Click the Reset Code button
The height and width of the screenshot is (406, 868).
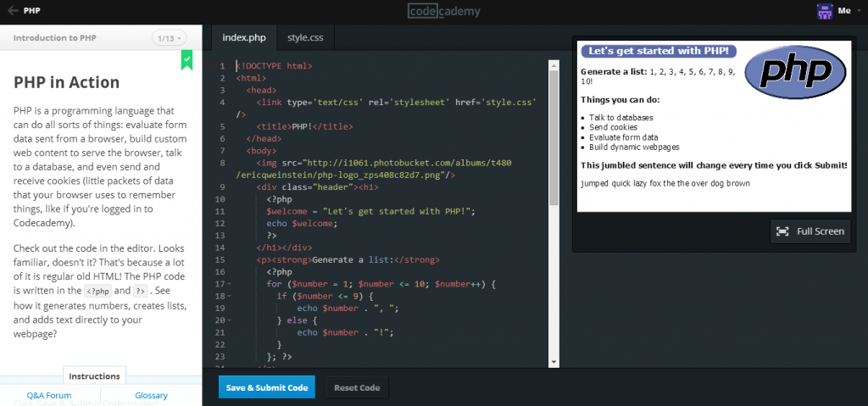pos(357,387)
